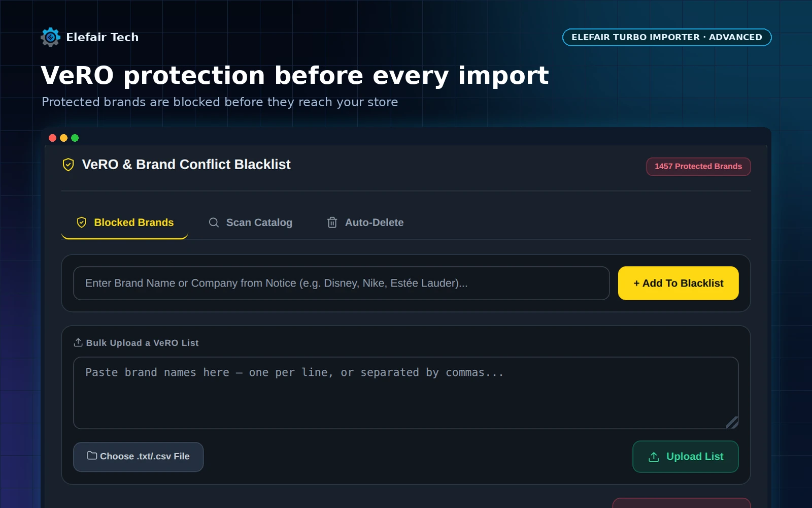Click the Elefair Turbo Importer Advanced badge

tap(667, 37)
